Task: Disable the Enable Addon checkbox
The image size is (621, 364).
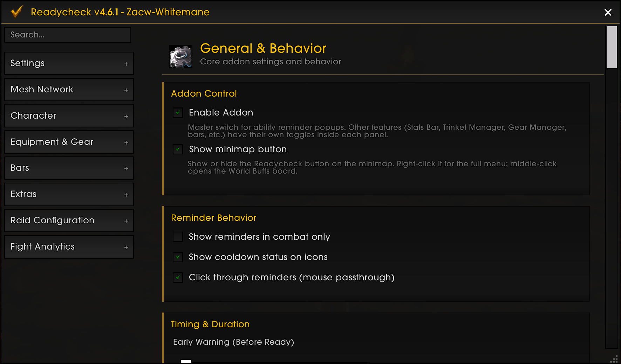Action: [178, 113]
